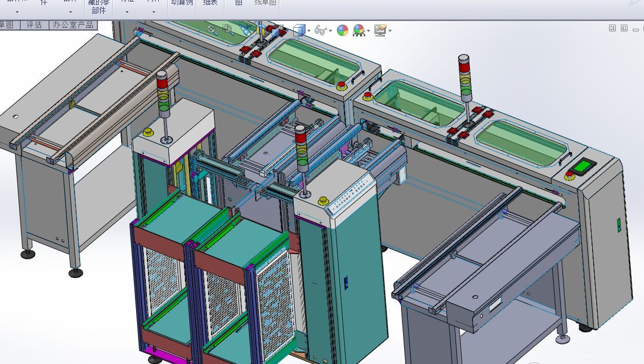Click the 藏的零部件 ribbon button
The image size is (644, 364).
pos(99,7)
